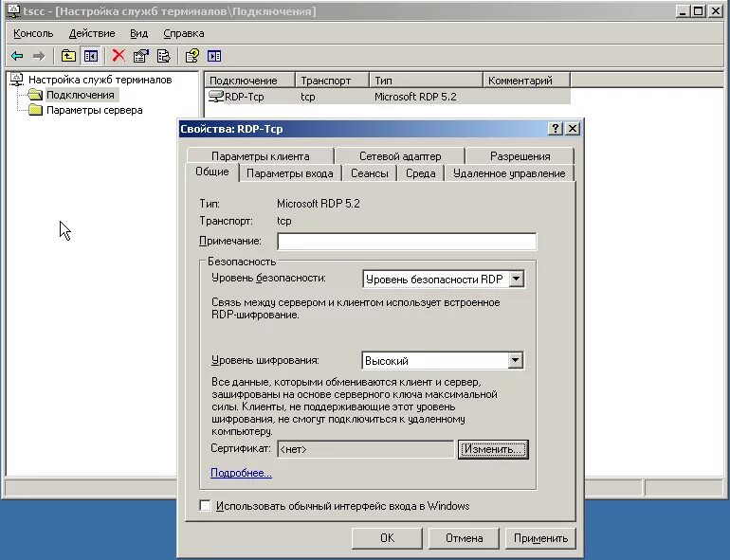Click the red Delete X toolbar icon

click(x=119, y=56)
